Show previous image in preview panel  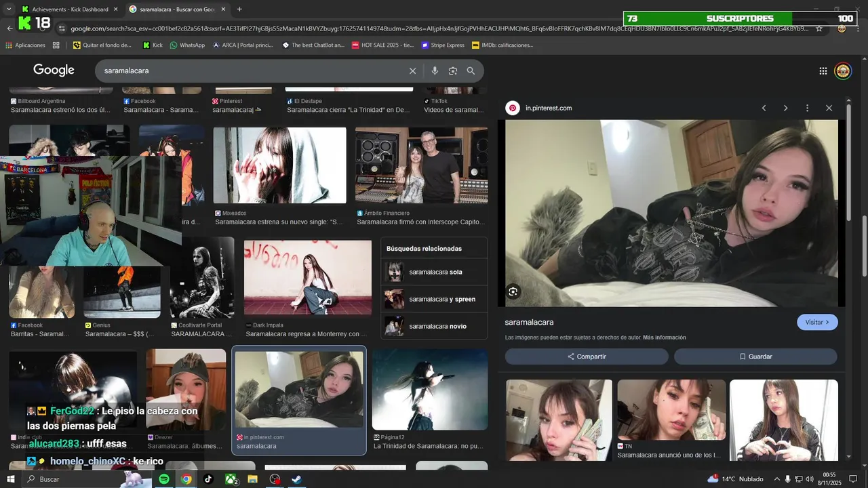(764, 108)
